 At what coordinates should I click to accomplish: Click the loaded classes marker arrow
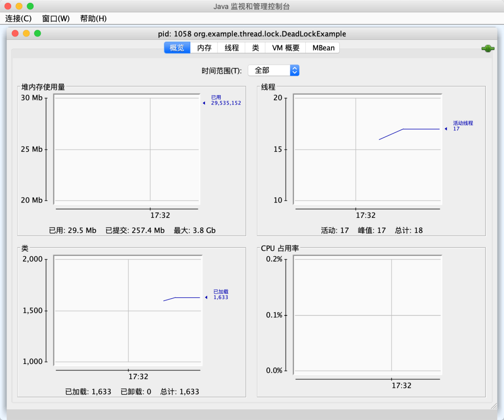[206, 297]
